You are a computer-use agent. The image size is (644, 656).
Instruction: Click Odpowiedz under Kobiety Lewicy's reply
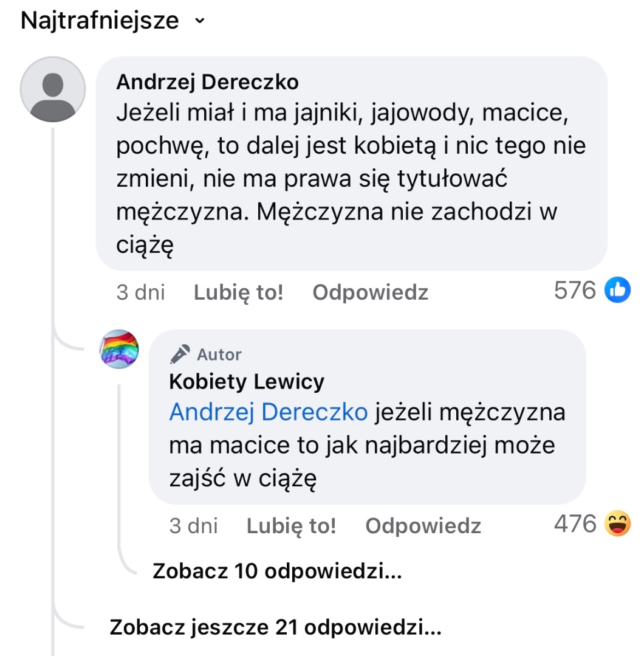(x=423, y=526)
